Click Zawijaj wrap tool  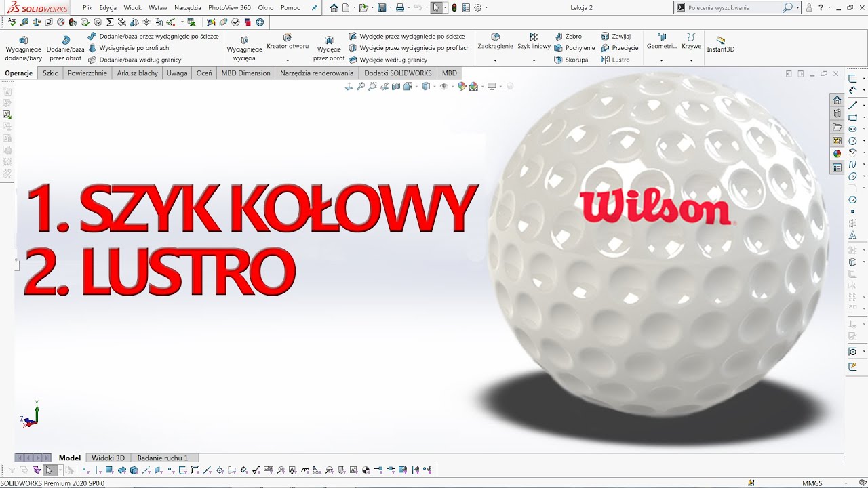point(616,37)
